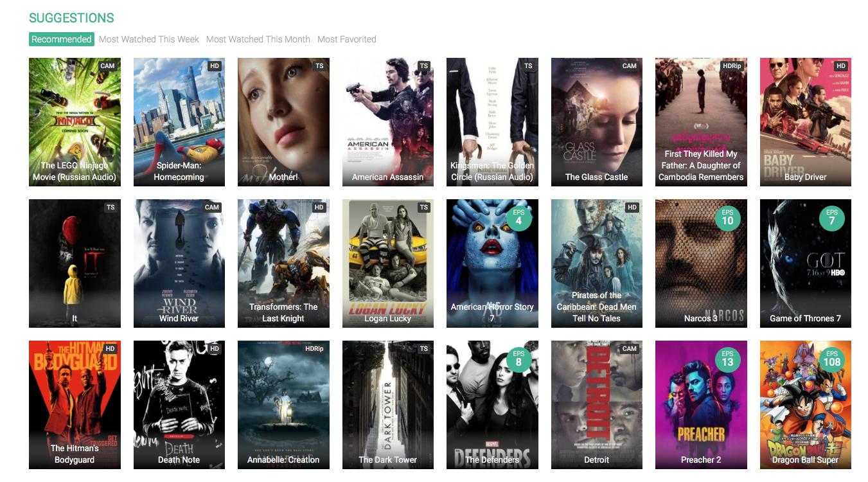Click the TS tag on Mother!

[319, 66]
